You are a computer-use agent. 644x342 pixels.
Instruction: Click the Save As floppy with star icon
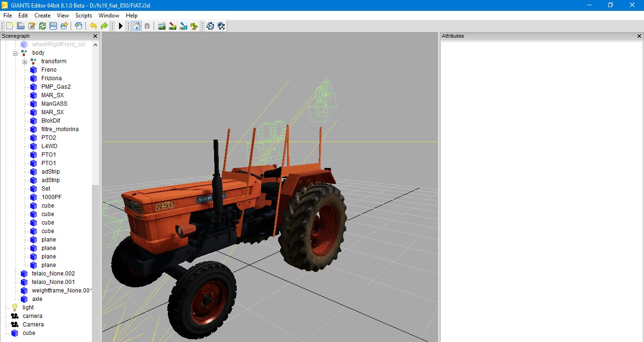pos(64,26)
